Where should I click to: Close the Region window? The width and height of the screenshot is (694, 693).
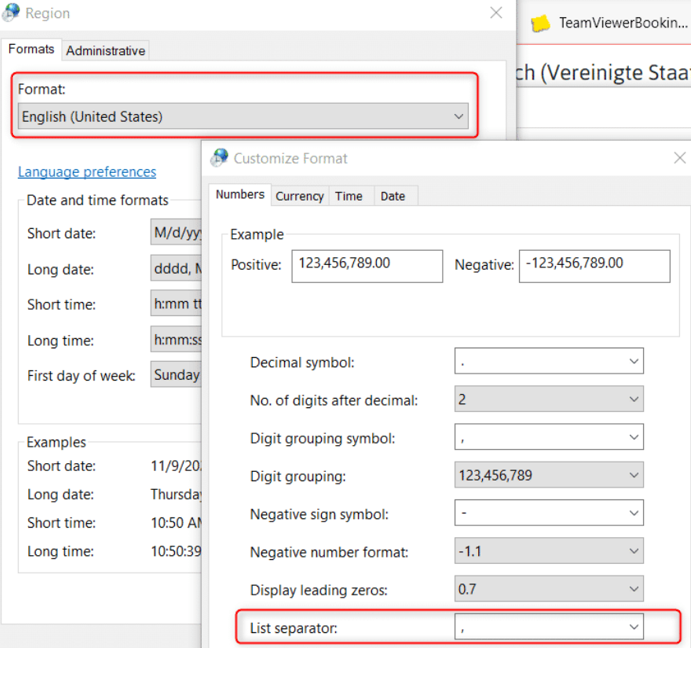click(x=496, y=13)
